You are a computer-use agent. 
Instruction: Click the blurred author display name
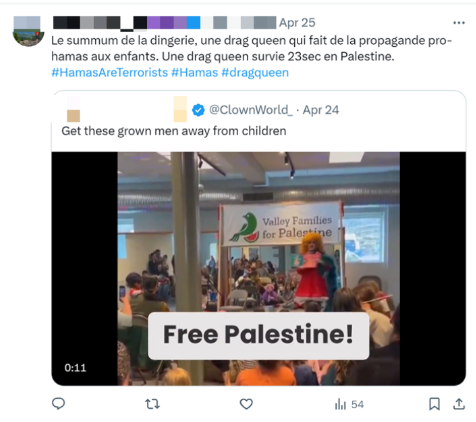coord(165,23)
